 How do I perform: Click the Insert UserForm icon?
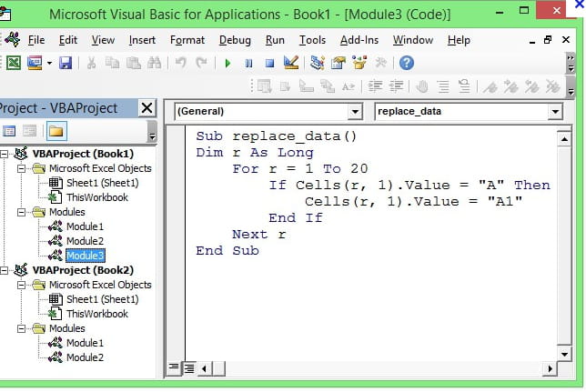tap(35, 63)
